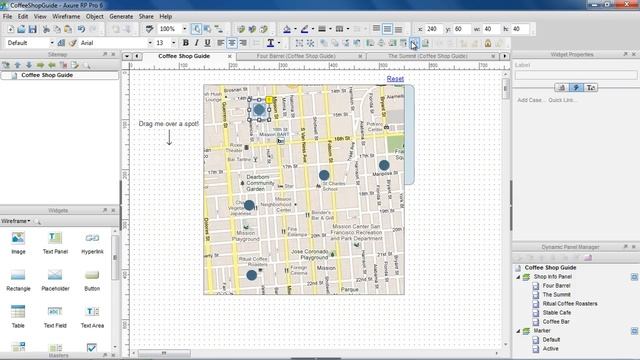The image size is (640, 360).
Task: Click the lock widget icon in toolbar
Action: tap(488, 43)
